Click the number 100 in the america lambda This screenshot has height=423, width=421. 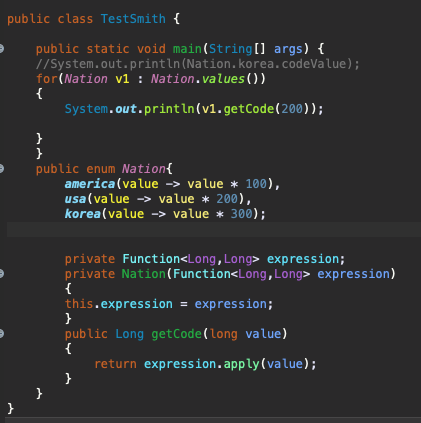(x=256, y=184)
